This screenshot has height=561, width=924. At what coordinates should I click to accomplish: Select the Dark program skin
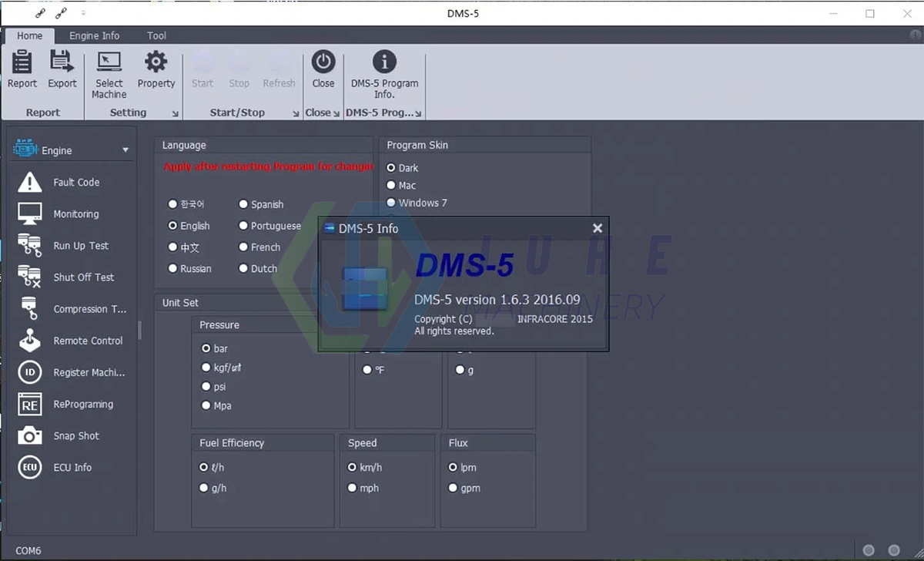pyautogui.click(x=393, y=167)
